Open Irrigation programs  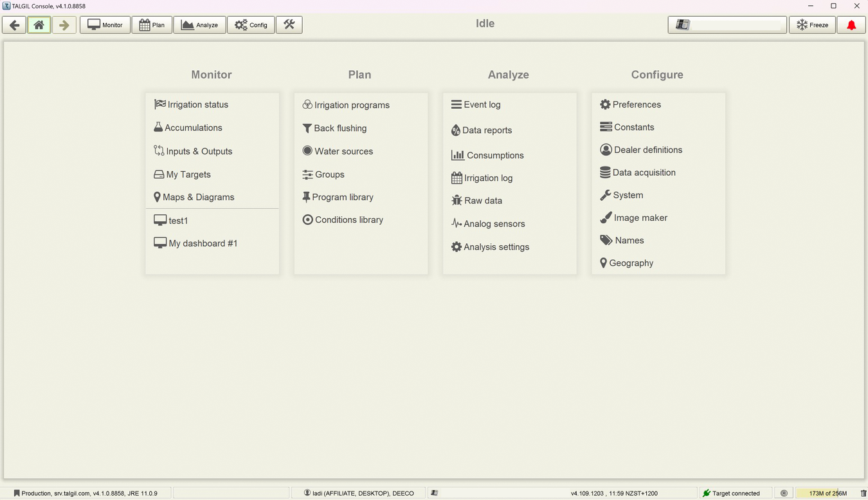coord(346,105)
